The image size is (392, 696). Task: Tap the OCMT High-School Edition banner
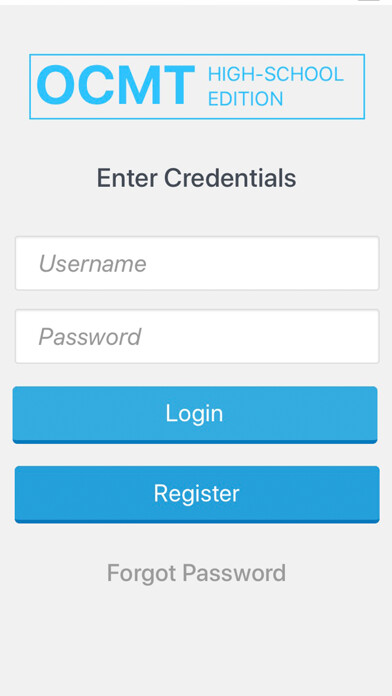197,87
